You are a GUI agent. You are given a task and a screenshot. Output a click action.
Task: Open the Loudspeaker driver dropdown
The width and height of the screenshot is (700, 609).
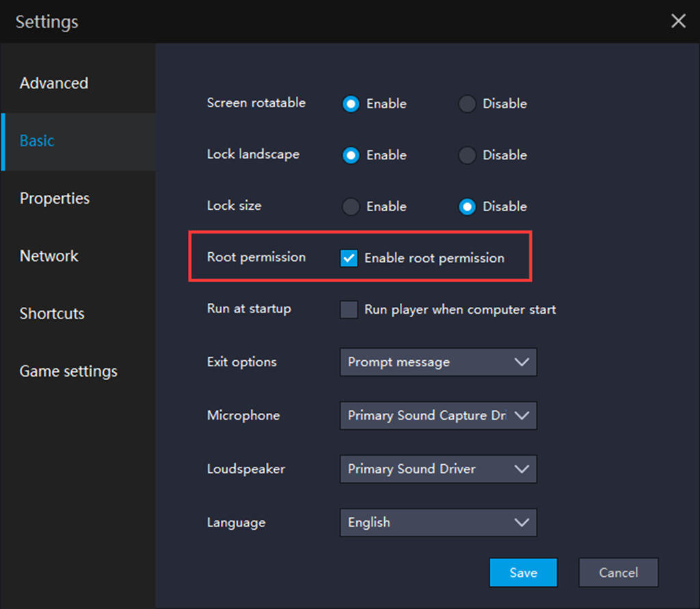pos(438,469)
